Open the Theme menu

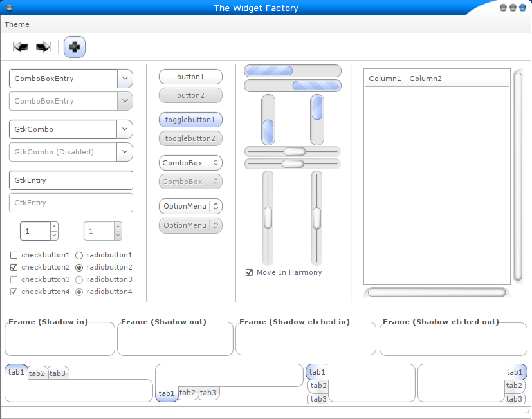coord(17,24)
